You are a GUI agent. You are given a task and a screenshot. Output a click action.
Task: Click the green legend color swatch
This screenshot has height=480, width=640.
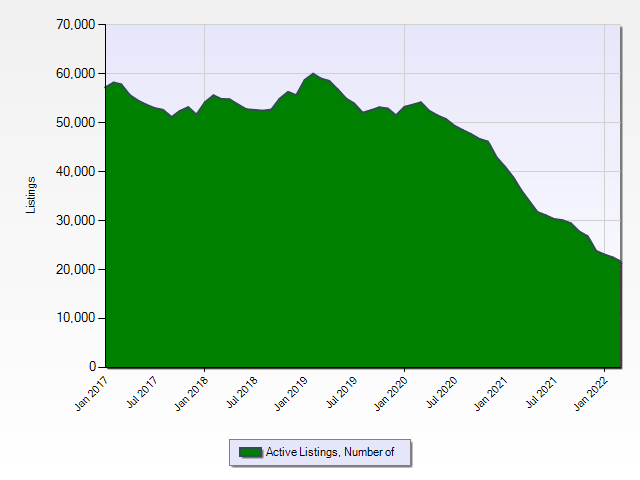(251, 452)
